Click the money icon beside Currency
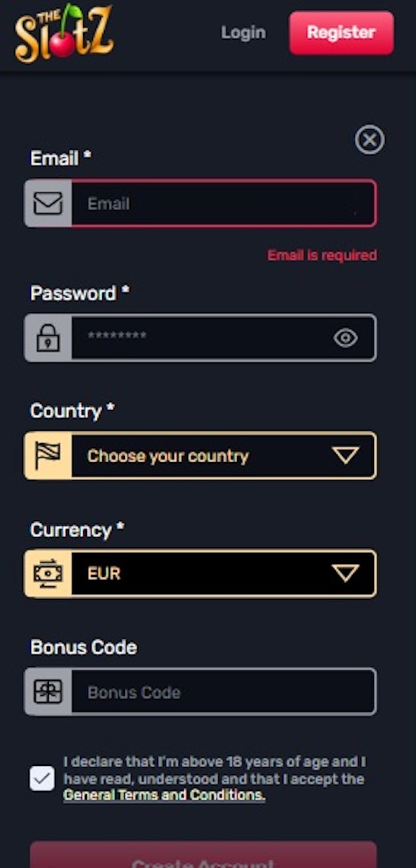Viewport: 416px width, 868px height. [x=48, y=573]
